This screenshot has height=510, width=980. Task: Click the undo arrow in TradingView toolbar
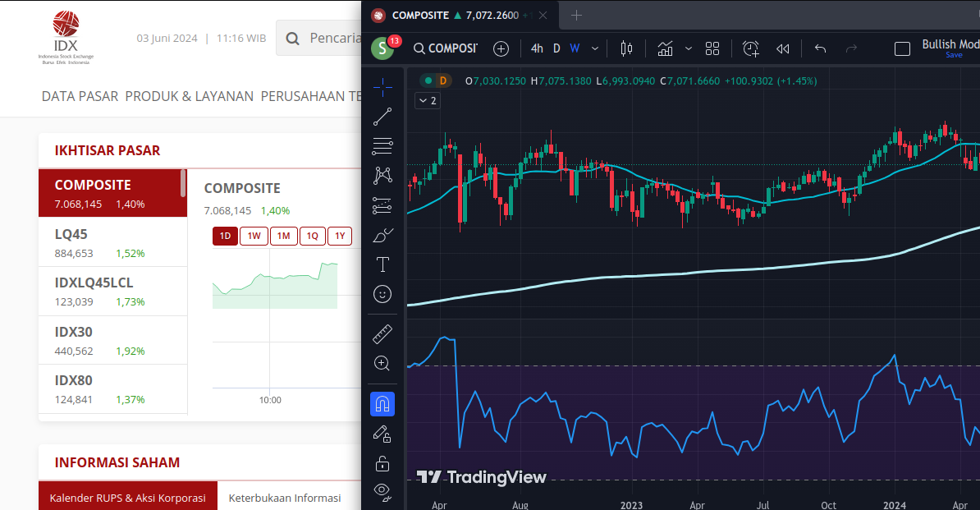coord(821,48)
